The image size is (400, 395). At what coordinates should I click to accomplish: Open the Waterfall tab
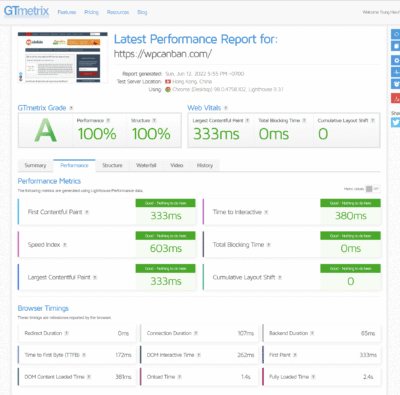[146, 165]
